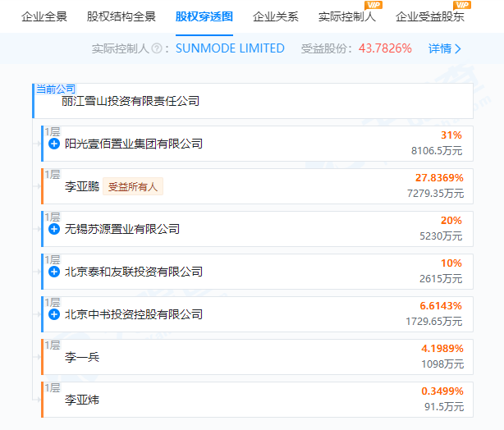This screenshot has width=504, height=430.
Task: Open the 企业关系 tab
Action: (x=276, y=16)
